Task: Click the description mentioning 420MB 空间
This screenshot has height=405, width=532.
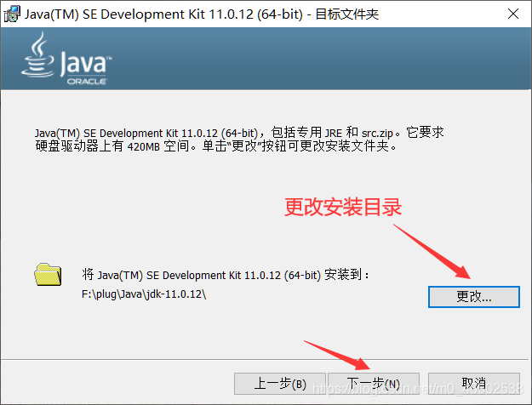Action: 239,139
